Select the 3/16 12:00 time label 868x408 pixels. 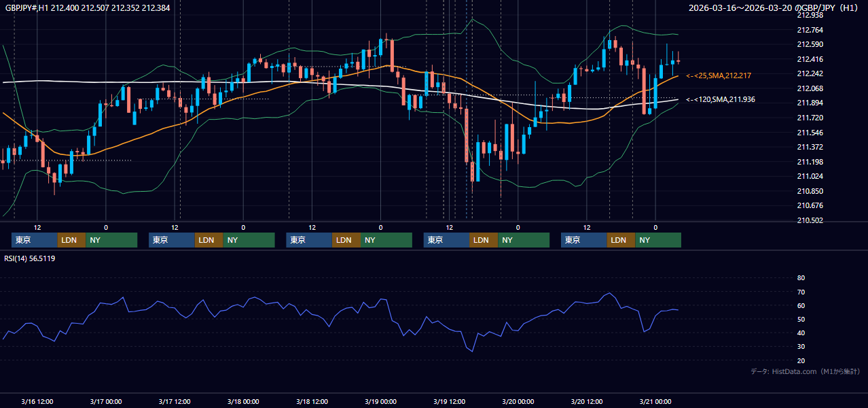click(37, 401)
